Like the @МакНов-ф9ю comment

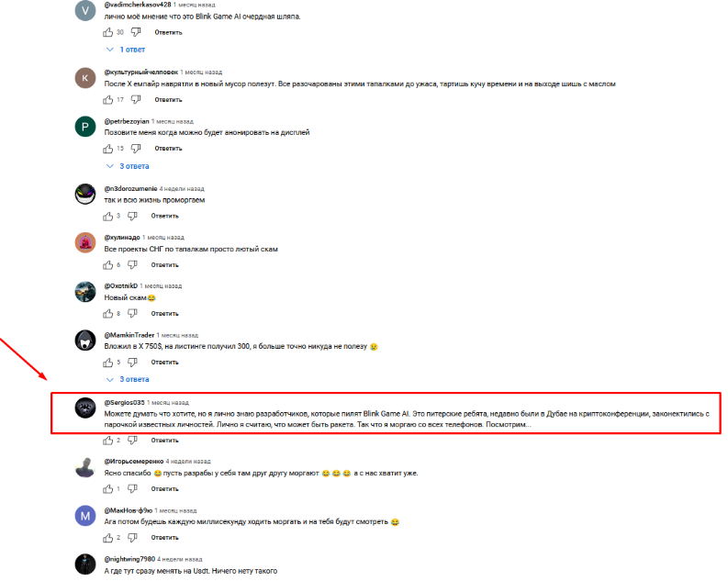pos(108,537)
